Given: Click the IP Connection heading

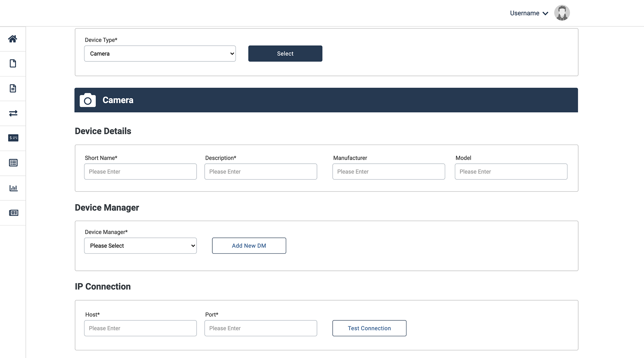Looking at the screenshot, I should [x=103, y=287].
